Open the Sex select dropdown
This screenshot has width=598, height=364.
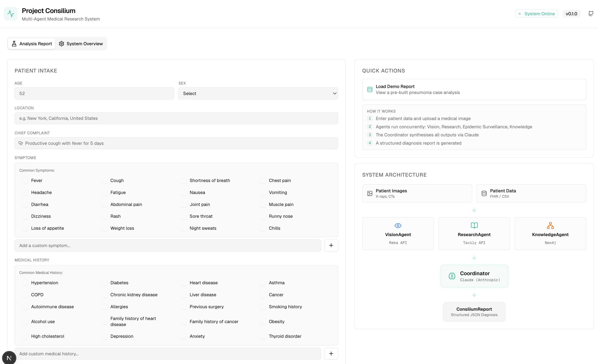coord(258,93)
